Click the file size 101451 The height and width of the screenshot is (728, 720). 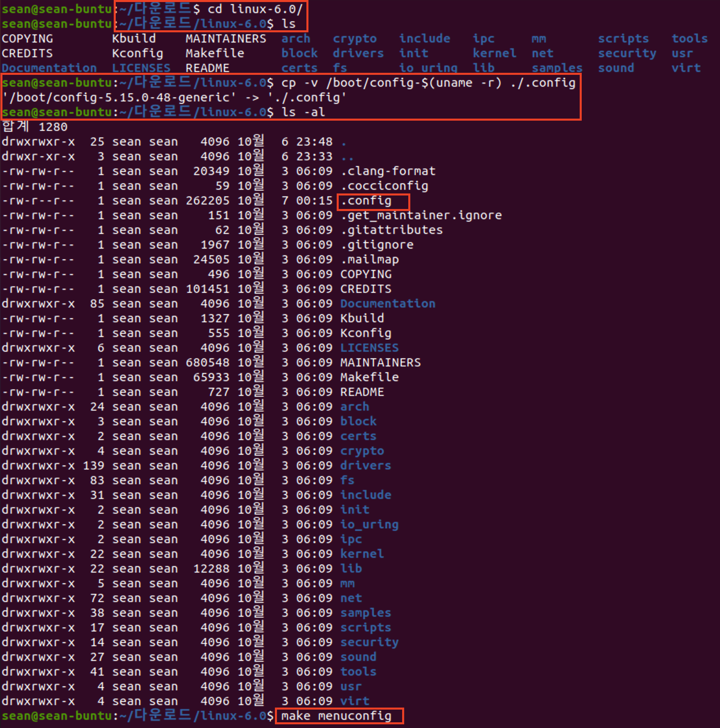[207, 289]
